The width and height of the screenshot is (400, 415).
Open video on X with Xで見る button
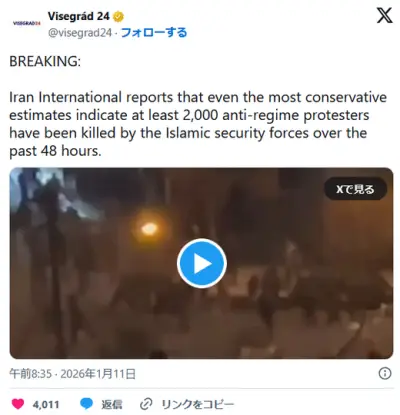coord(355,189)
